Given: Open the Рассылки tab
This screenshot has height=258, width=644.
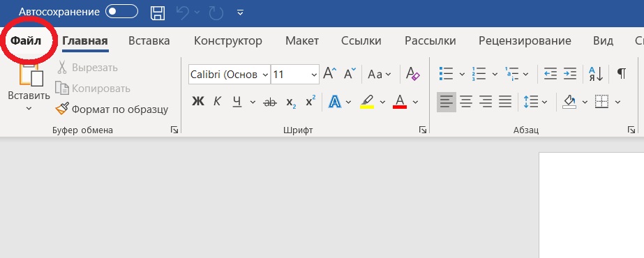Looking at the screenshot, I should (430, 41).
